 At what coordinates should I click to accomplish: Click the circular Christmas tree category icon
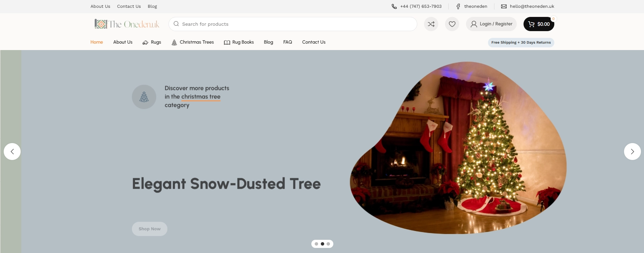(x=144, y=97)
